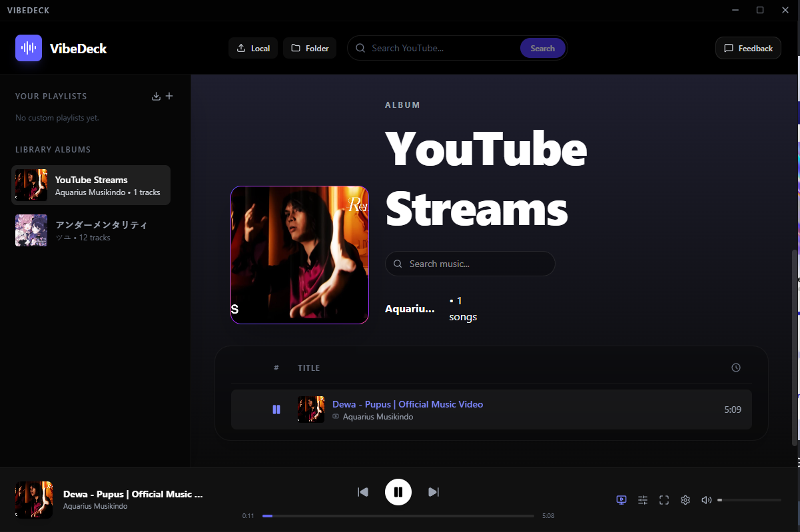
Task: Select the アンダーメンタリティ album entry
Action: pos(91,230)
